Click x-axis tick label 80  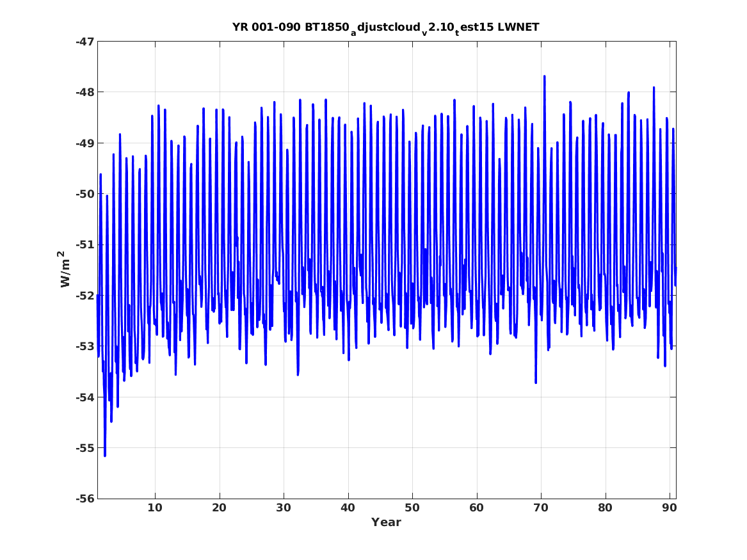[x=605, y=508]
